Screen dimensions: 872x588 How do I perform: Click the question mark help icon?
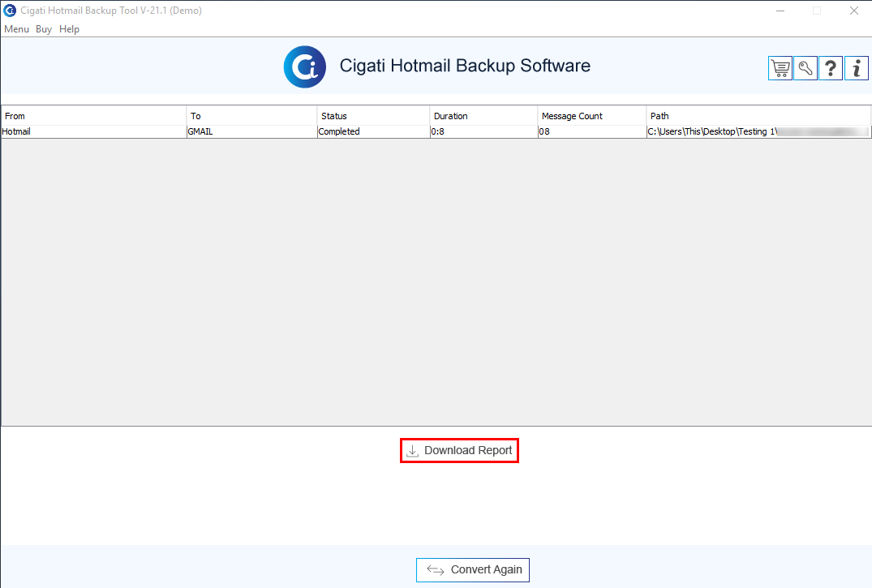click(831, 68)
